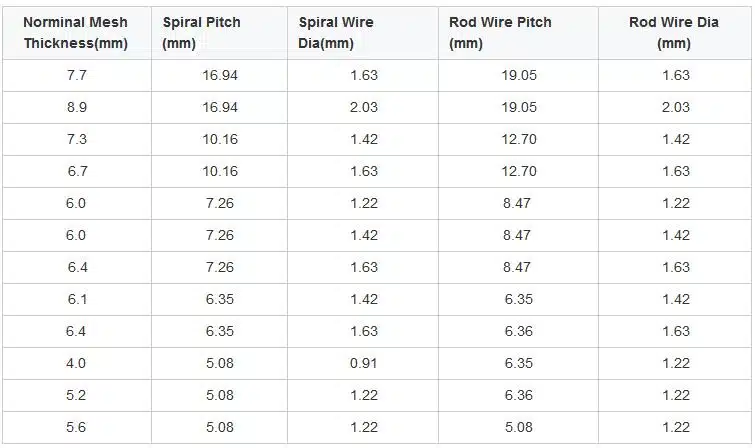Click the 6.7 mesh thickness cell
Screen dimensions: 755x448
77,171
